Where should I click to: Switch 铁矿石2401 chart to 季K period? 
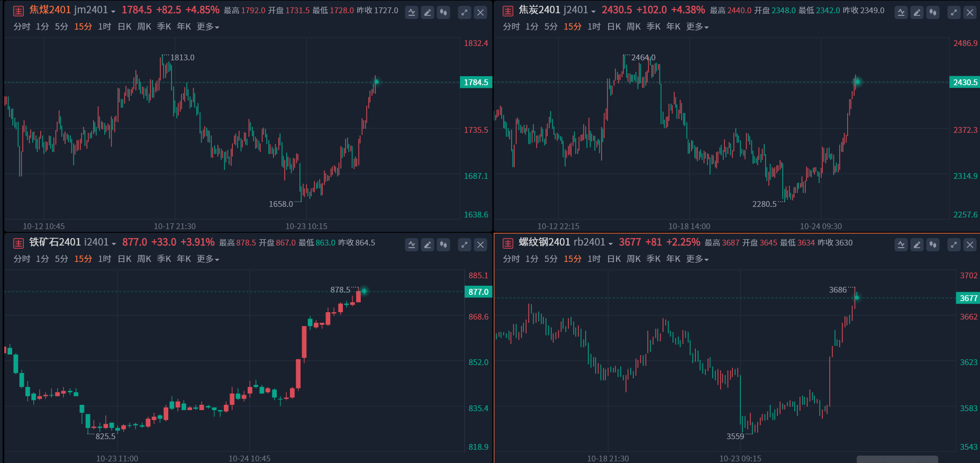tap(164, 259)
